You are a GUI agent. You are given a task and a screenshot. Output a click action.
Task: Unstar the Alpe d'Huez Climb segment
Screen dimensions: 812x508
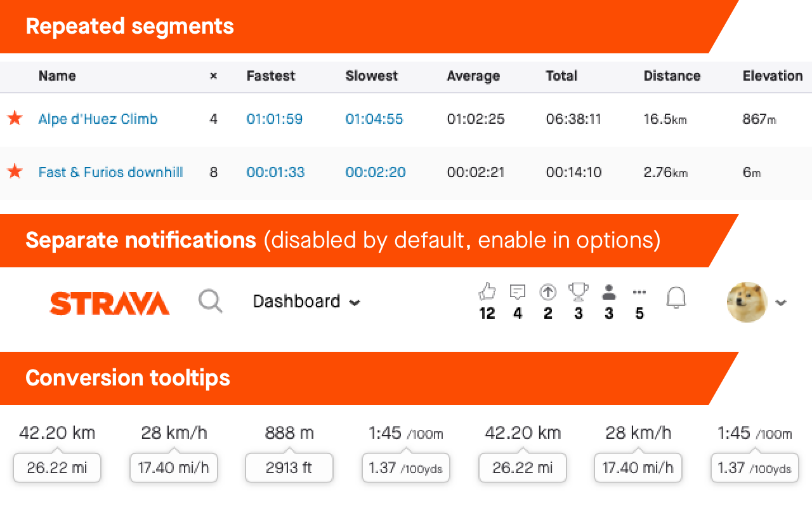[15, 118]
